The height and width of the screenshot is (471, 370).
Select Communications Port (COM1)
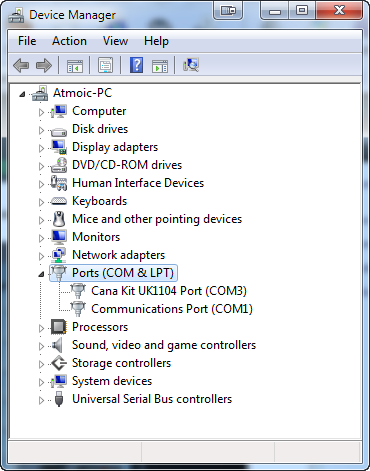(x=172, y=309)
